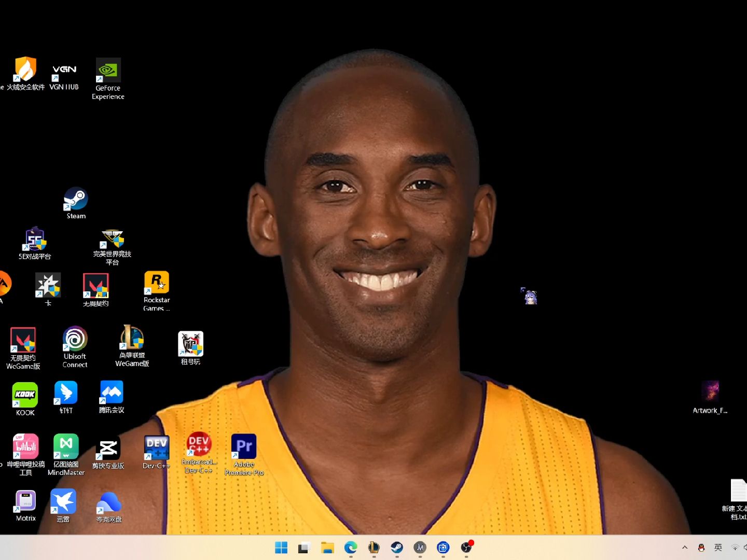
Task: Select the 夸克网盘 desktop icon
Action: pos(109,507)
